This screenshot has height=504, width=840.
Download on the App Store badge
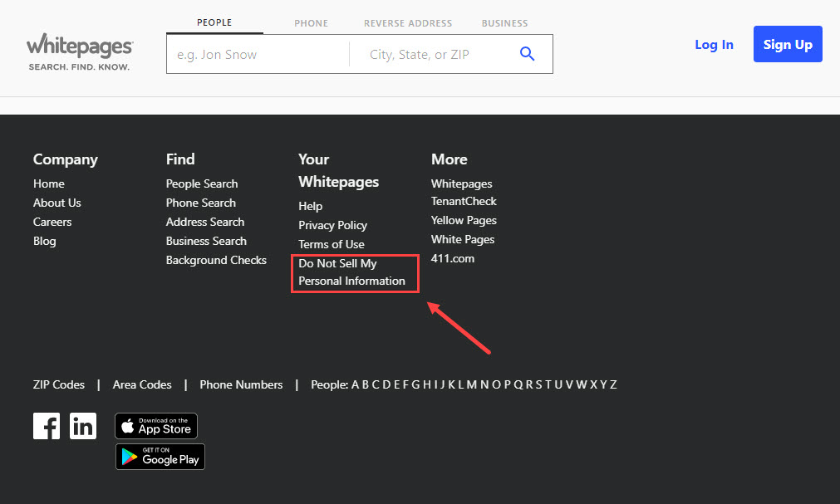pyautogui.click(x=156, y=426)
